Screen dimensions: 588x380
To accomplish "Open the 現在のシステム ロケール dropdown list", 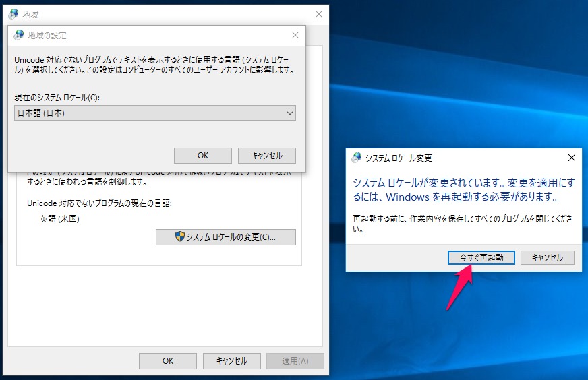I will click(155, 113).
